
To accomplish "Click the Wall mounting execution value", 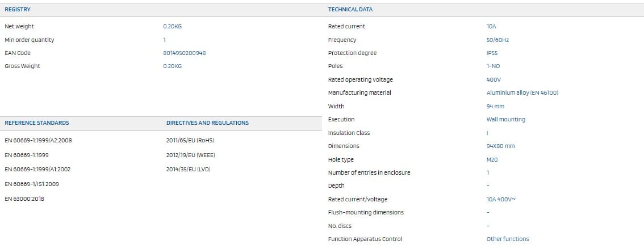I will tap(505, 120).
